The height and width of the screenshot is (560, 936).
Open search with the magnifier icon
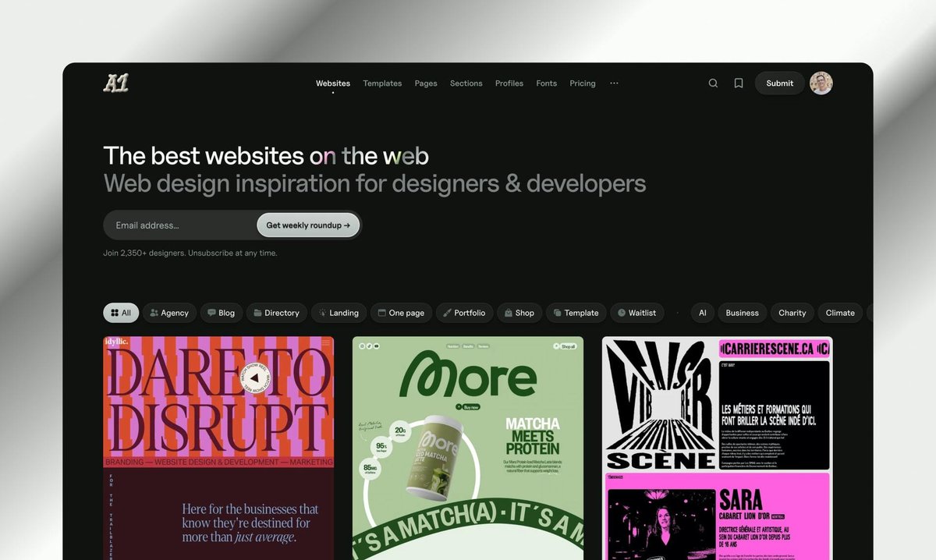(x=713, y=83)
